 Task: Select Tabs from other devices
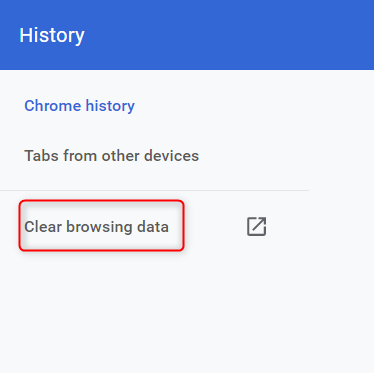tap(112, 156)
